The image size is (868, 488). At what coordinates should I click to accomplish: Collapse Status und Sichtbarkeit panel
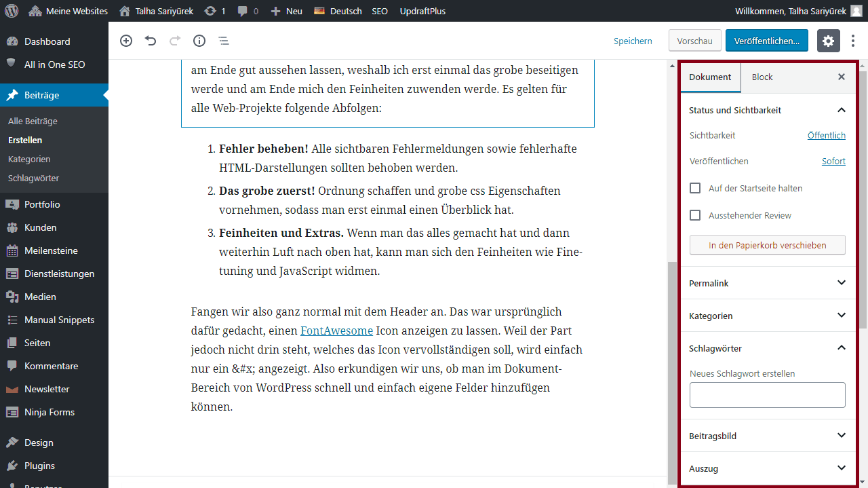coord(768,110)
